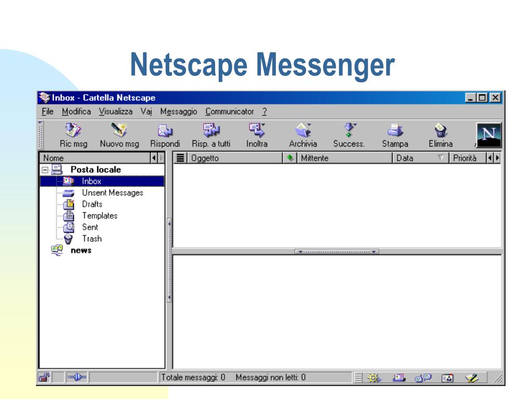Collapse the Posta locale tree node

pos(45,169)
